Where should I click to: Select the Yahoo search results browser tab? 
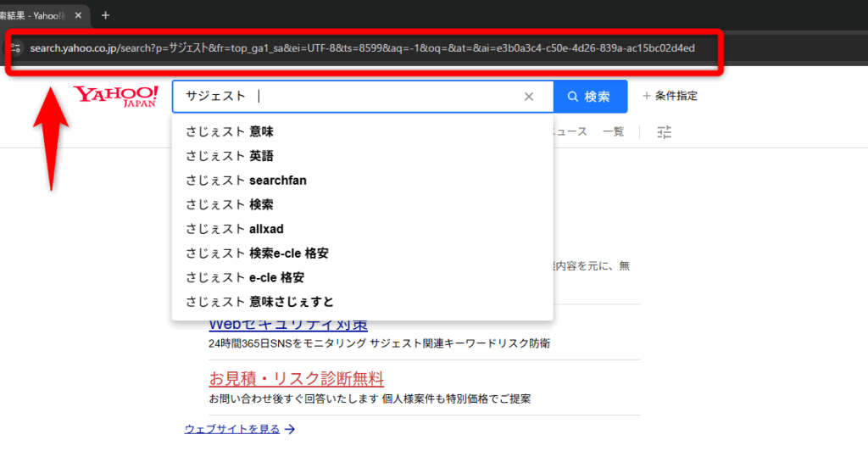[43, 15]
